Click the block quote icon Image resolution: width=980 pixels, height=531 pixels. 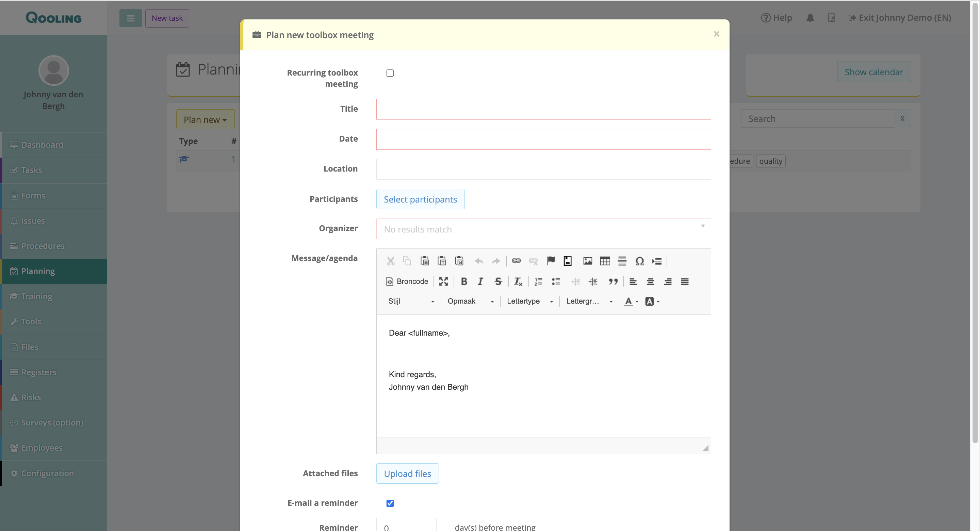click(613, 281)
